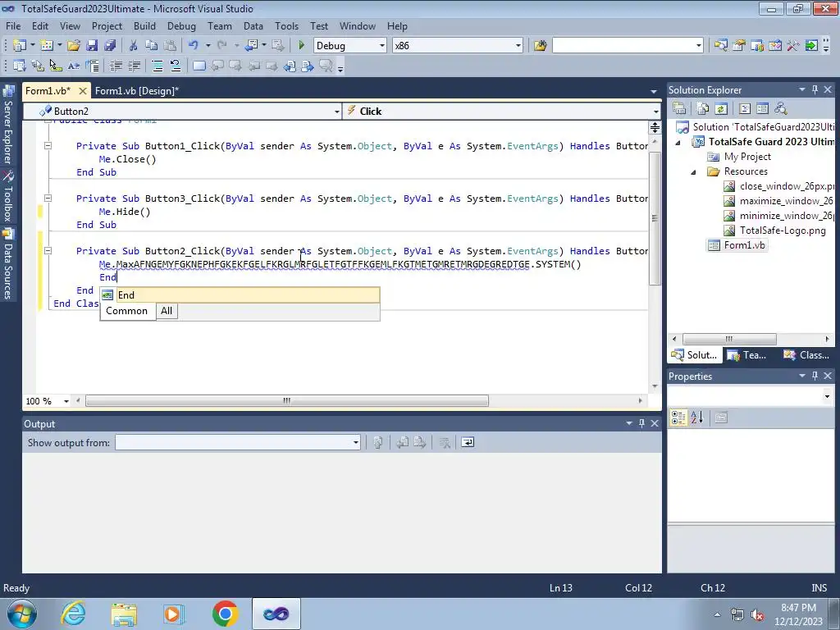Open the Server Explorer side tab
840x630 pixels.
[x=8, y=126]
